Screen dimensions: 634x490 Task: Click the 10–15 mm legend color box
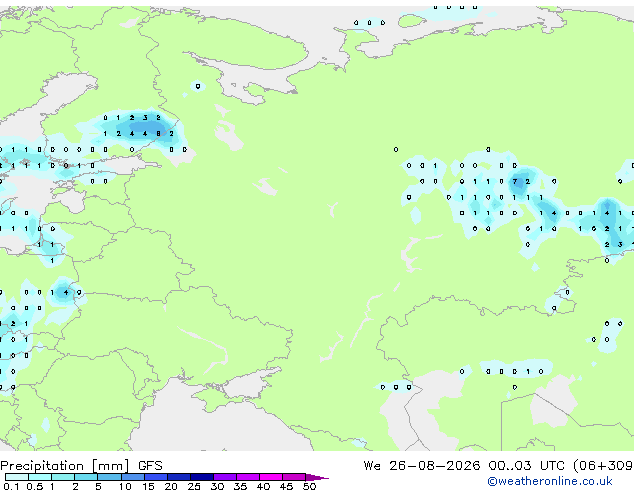click(133, 477)
